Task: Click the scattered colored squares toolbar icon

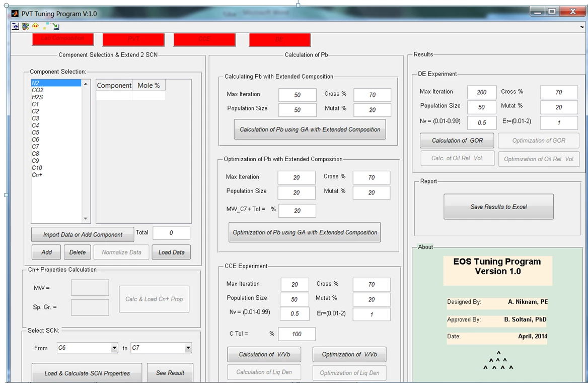Action: click(46, 26)
